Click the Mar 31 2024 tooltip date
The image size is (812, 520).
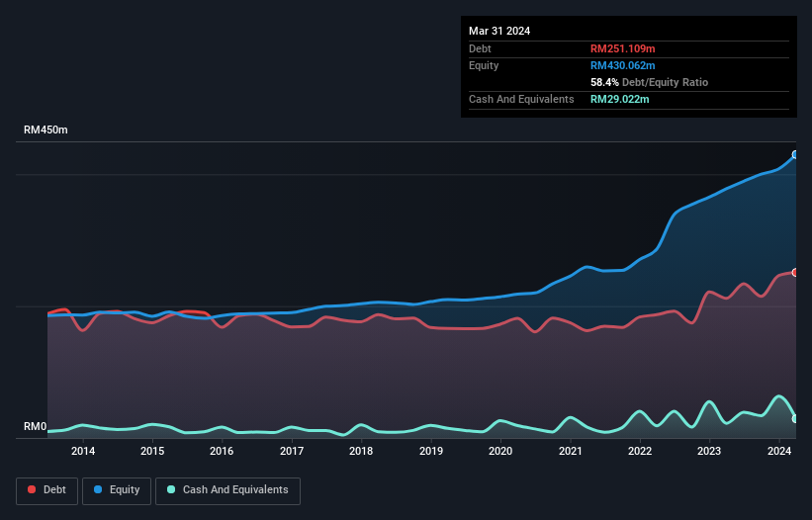pos(499,31)
